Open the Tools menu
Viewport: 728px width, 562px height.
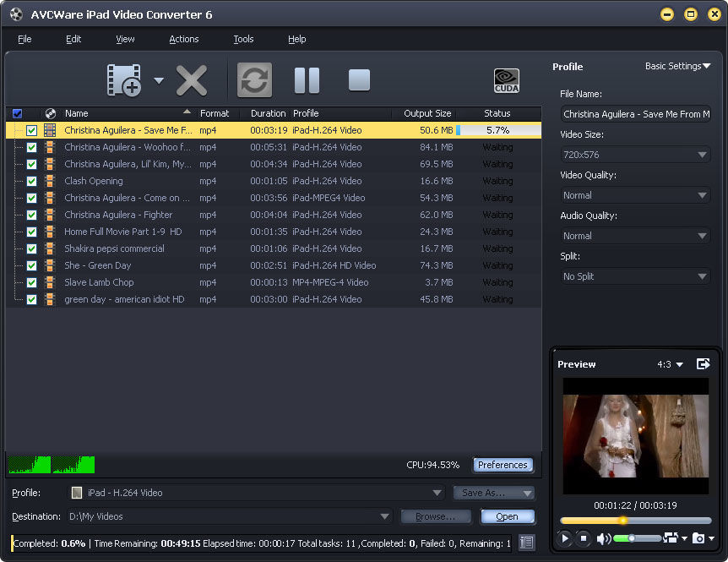243,39
